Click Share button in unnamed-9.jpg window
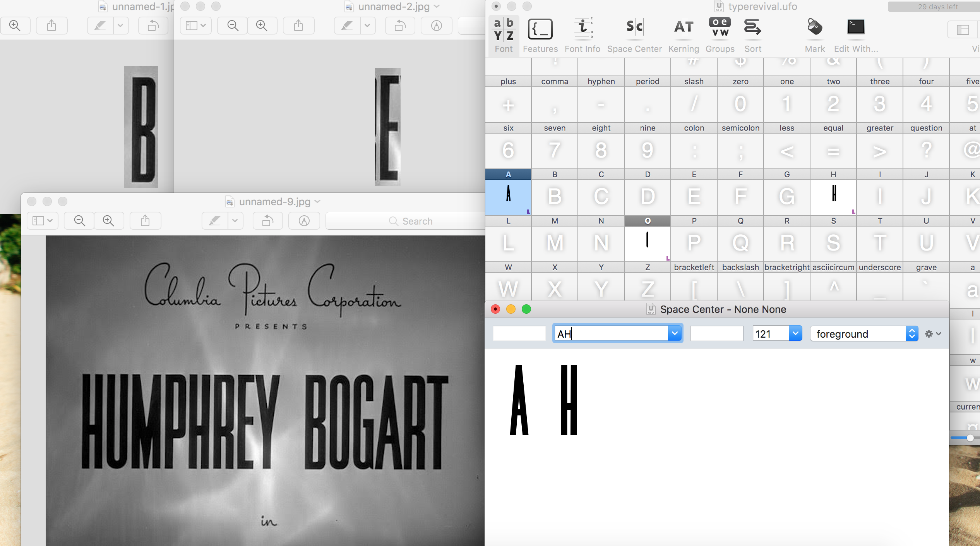This screenshot has width=980, height=546. (145, 221)
